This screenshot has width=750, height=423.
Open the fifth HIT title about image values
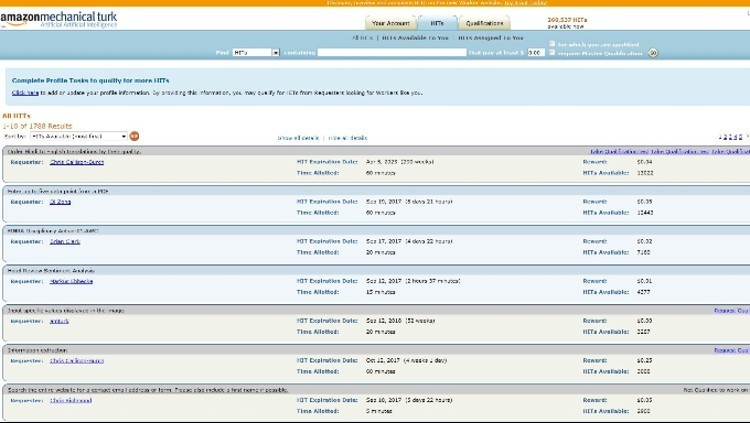pyautogui.click(x=66, y=311)
